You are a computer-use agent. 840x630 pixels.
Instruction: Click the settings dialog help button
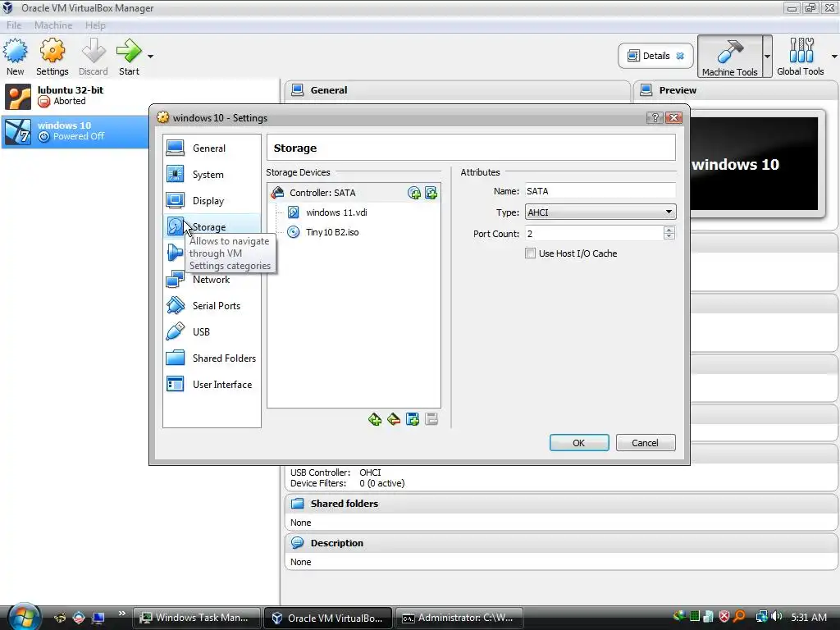(x=655, y=118)
